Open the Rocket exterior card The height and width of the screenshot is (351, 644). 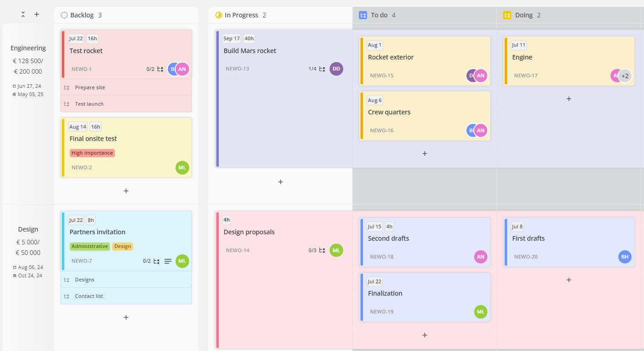point(425,61)
